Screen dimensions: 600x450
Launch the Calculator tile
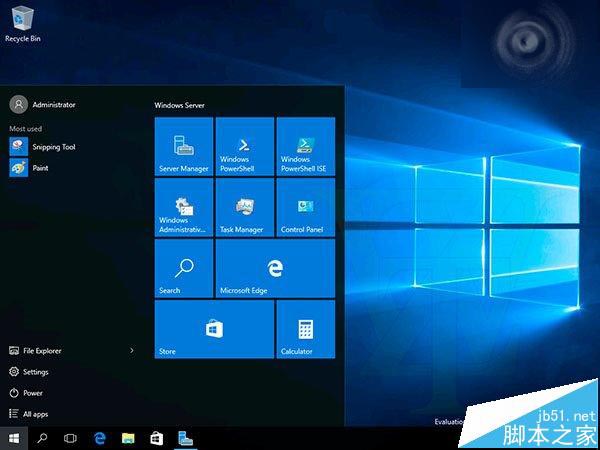tap(306, 329)
